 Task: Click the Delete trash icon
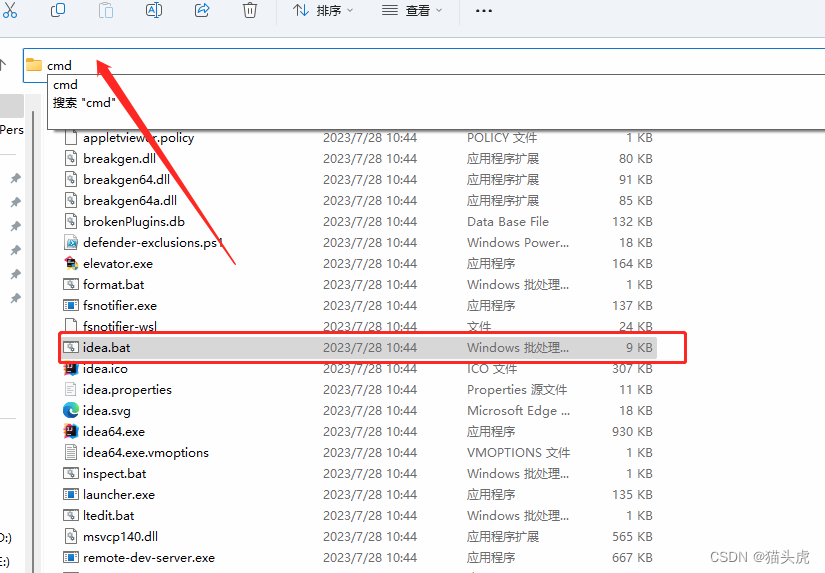[250, 10]
